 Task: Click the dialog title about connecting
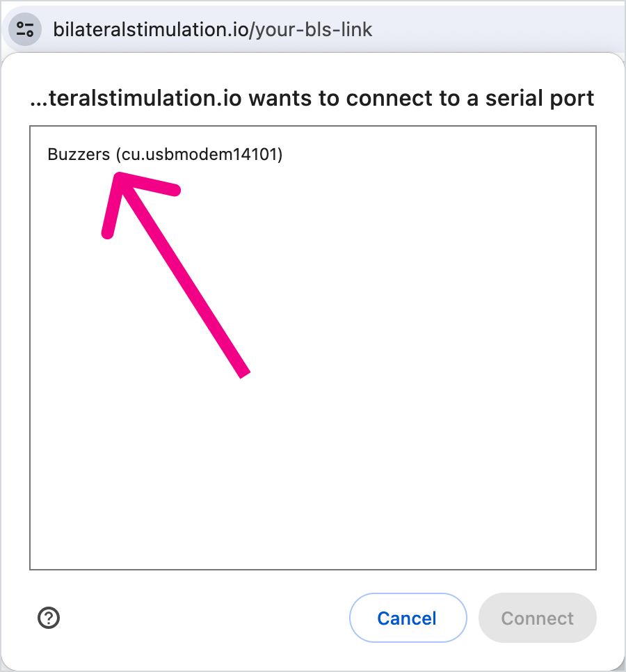[313, 98]
